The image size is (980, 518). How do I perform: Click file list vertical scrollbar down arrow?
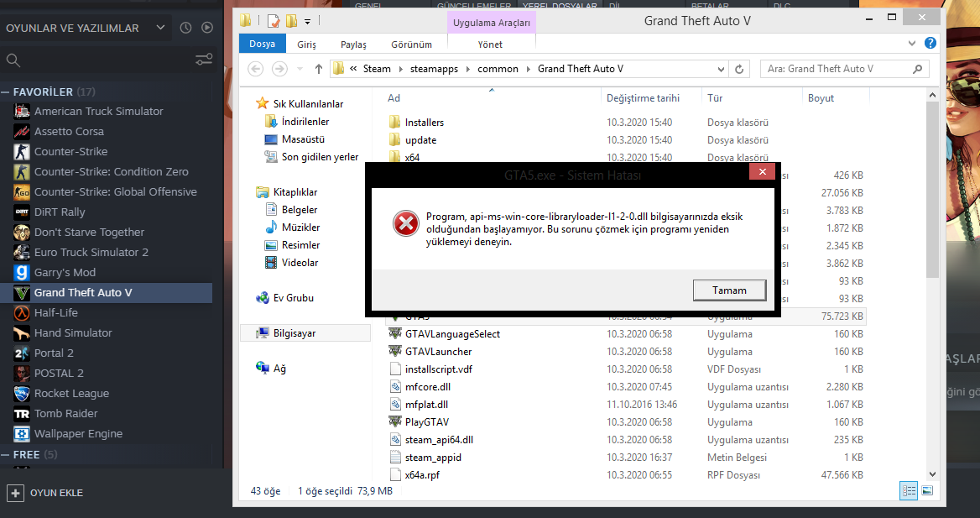(932, 475)
